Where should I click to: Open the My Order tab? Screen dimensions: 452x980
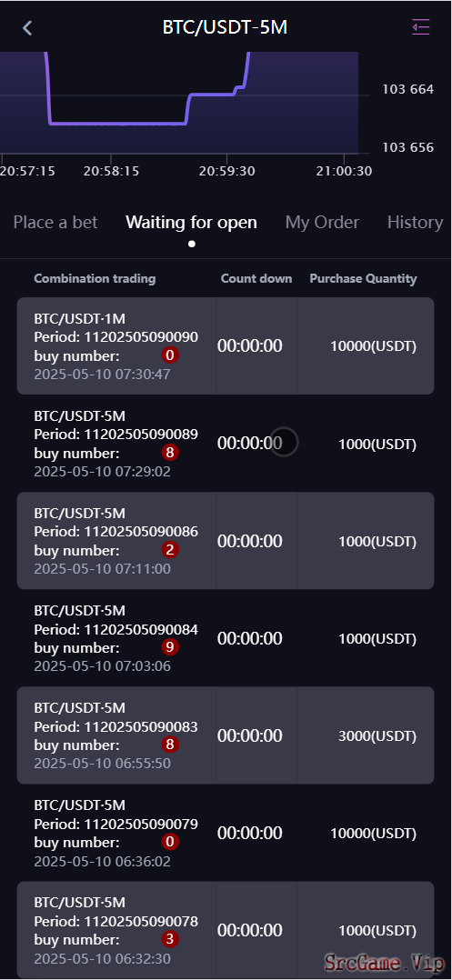coord(323,222)
